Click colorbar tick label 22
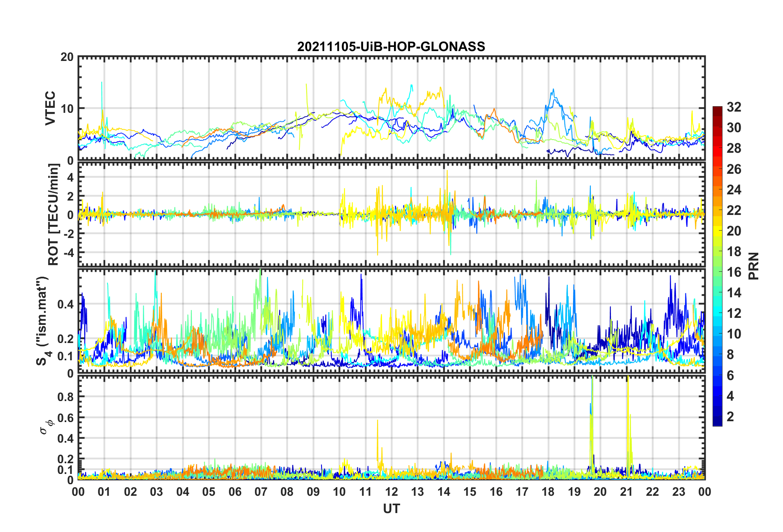 pyautogui.click(x=734, y=210)
